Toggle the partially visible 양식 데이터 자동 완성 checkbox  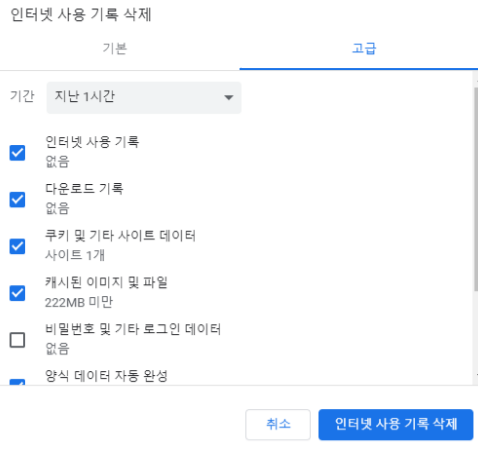17,382
